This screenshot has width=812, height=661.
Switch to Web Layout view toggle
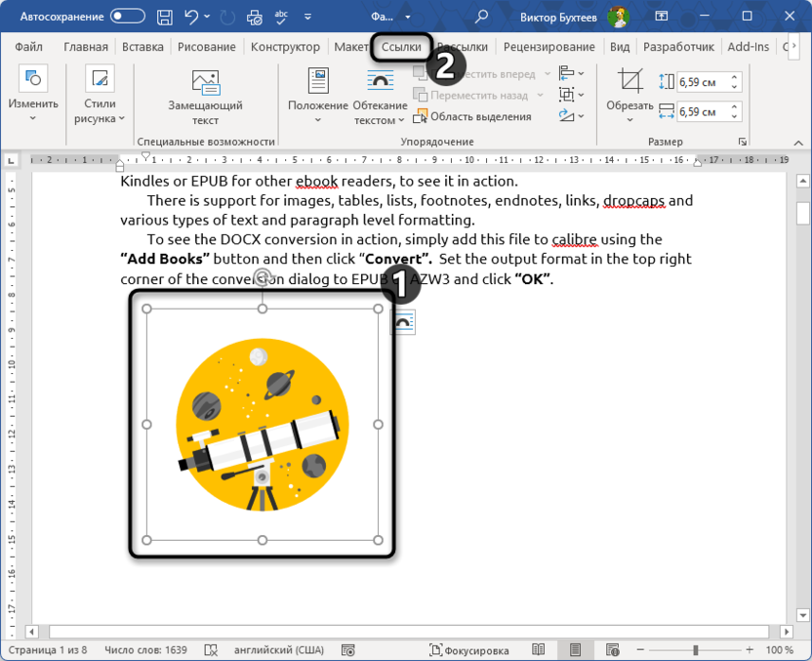[612, 648]
